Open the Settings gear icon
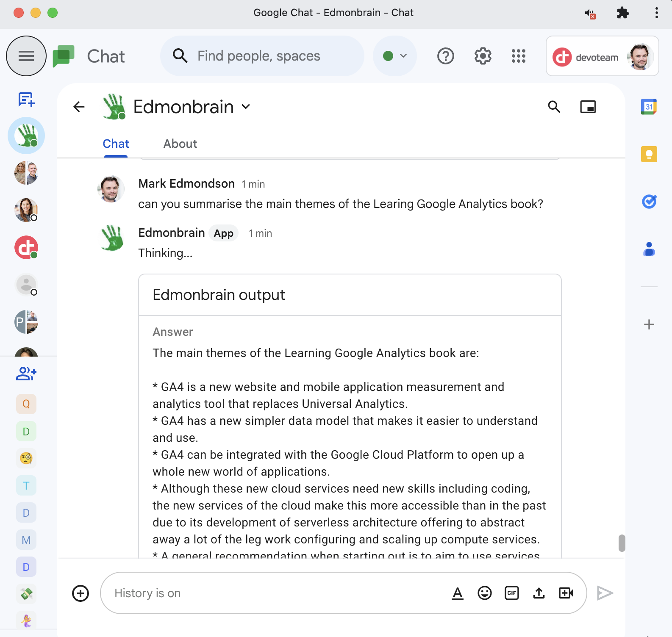The image size is (672, 637). pos(483,56)
